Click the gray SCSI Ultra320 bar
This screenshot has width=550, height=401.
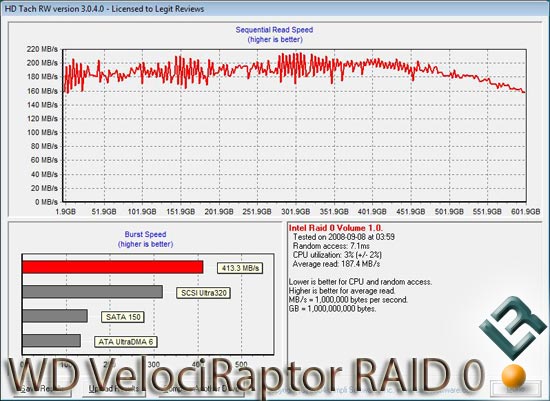click(92, 292)
